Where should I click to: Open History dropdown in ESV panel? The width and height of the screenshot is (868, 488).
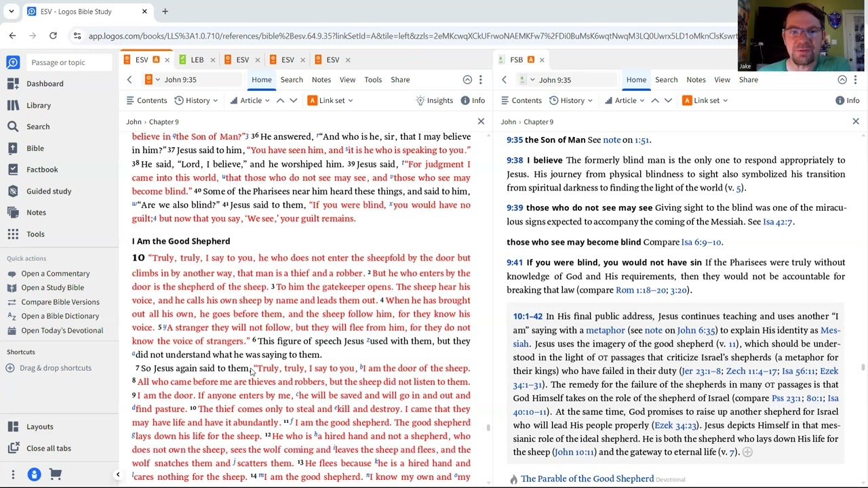pos(196,100)
